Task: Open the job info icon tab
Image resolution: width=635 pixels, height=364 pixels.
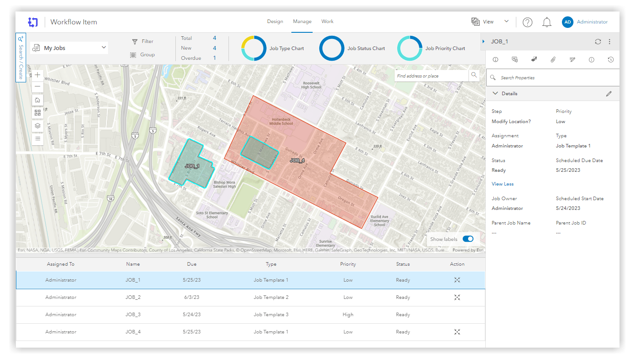Action: click(x=496, y=59)
